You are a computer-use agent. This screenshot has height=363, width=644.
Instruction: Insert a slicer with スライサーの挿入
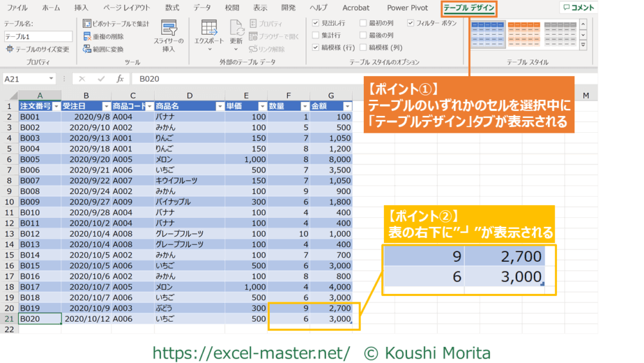click(x=169, y=30)
